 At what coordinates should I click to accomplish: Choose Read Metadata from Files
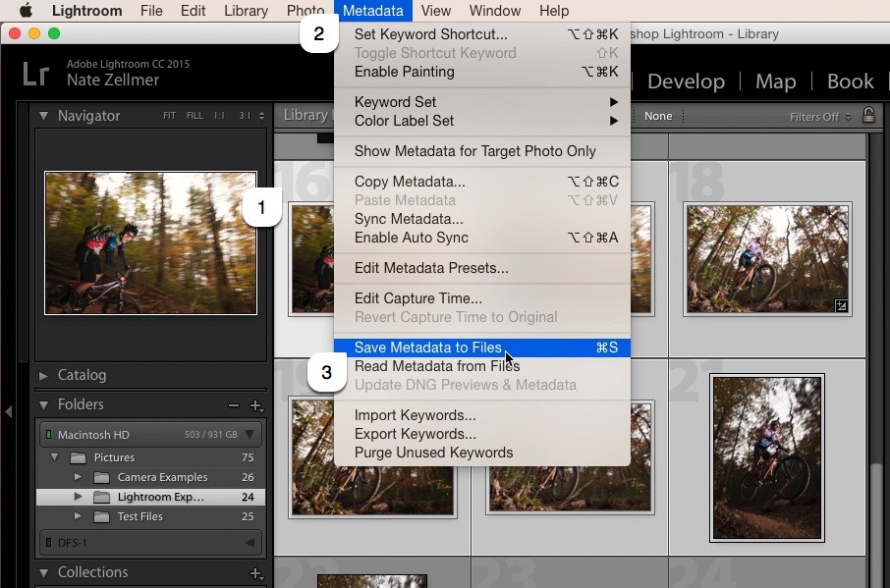(x=482, y=366)
